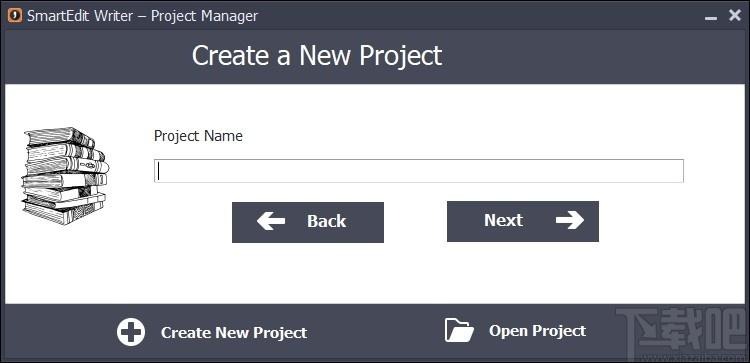This screenshot has height=363, width=750.
Task: Click the Project Manager text in title
Action: click(x=204, y=16)
